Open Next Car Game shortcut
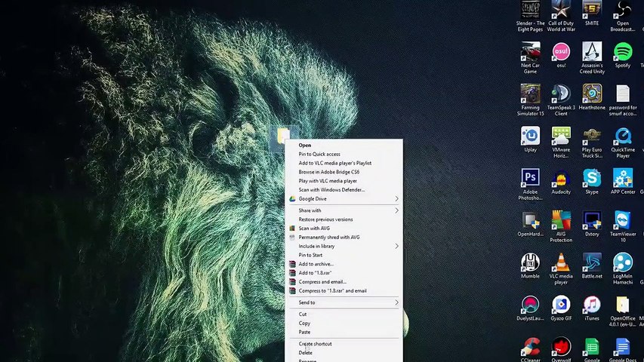 530,58
